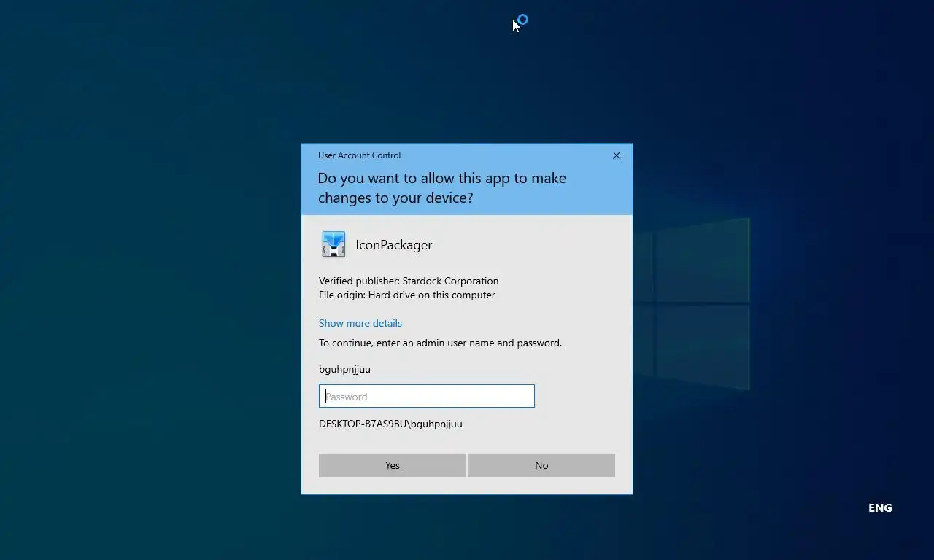Click No to deny the request
The image size is (934, 560).
tap(541, 465)
